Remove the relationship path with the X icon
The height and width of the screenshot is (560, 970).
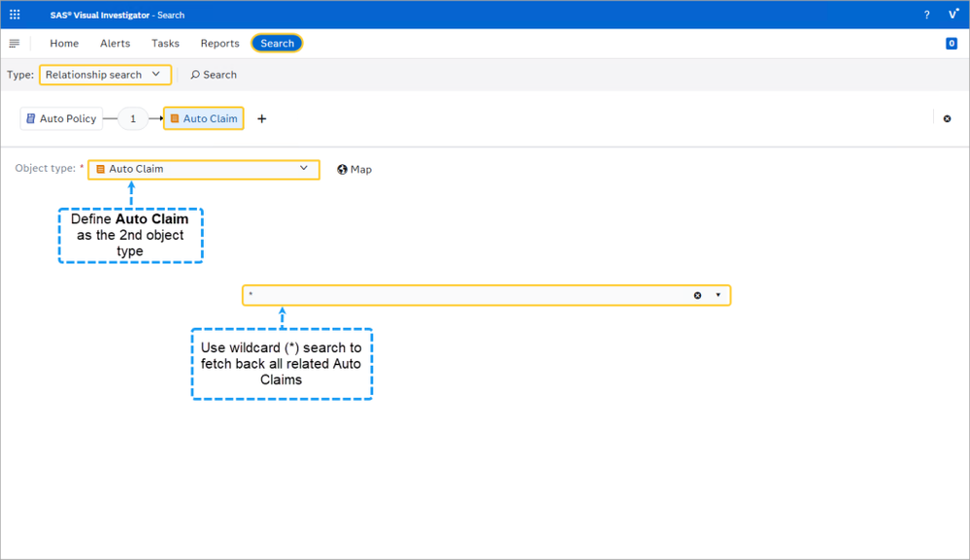(947, 117)
